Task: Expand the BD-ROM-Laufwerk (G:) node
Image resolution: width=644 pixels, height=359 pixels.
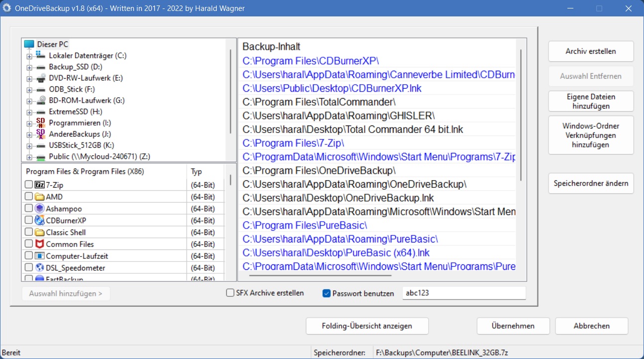Action: pos(29,101)
